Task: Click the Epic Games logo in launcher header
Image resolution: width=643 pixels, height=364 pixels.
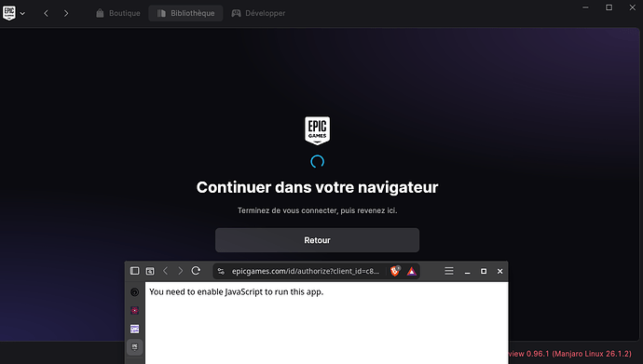Action: coord(9,13)
